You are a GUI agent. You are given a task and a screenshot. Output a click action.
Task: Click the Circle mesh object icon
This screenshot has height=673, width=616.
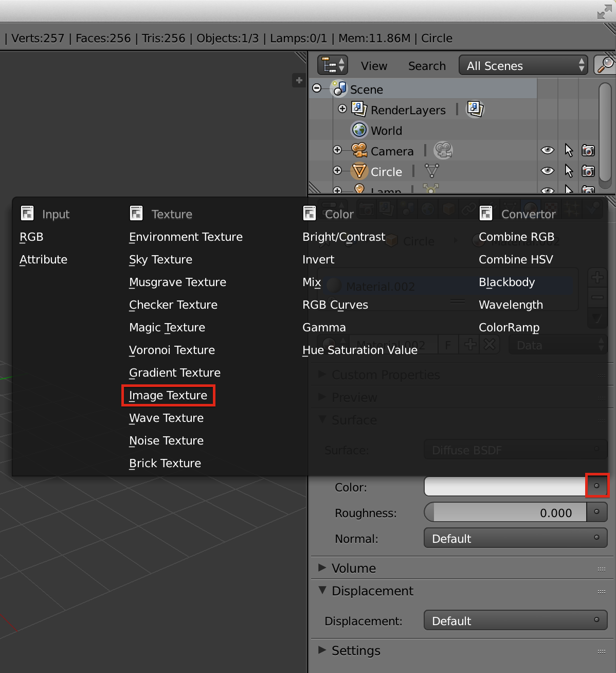coord(359,171)
